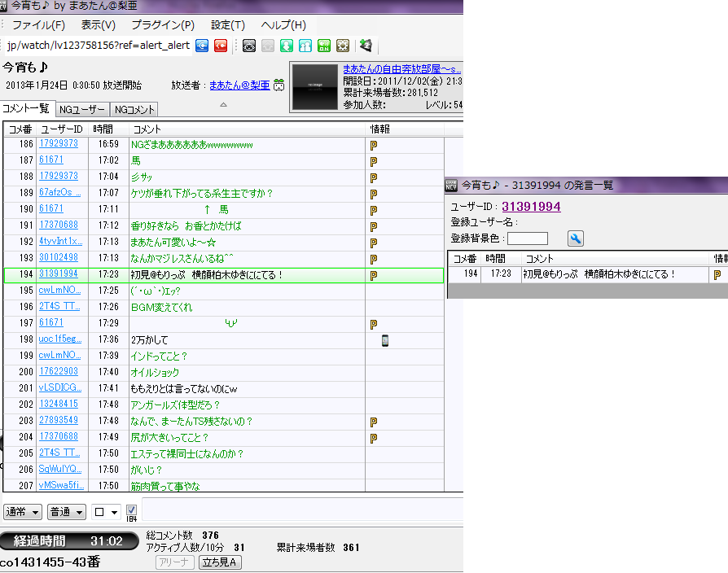
Task: Click user ID cwLmNO... in row 199
Action: point(60,355)
